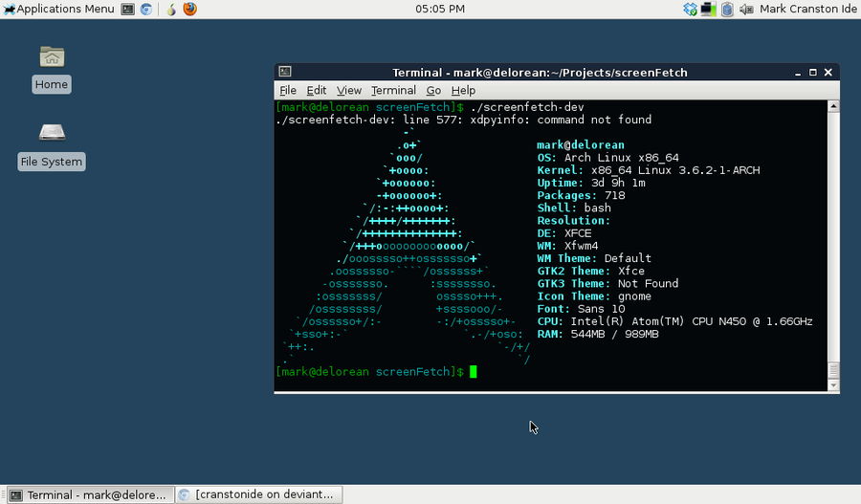Click the terminal window title icon
The width and height of the screenshot is (861, 504).
pos(285,72)
